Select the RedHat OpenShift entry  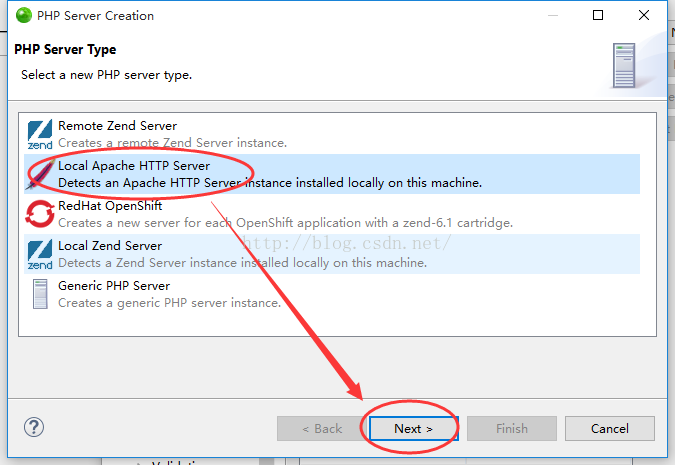[x=332, y=214]
